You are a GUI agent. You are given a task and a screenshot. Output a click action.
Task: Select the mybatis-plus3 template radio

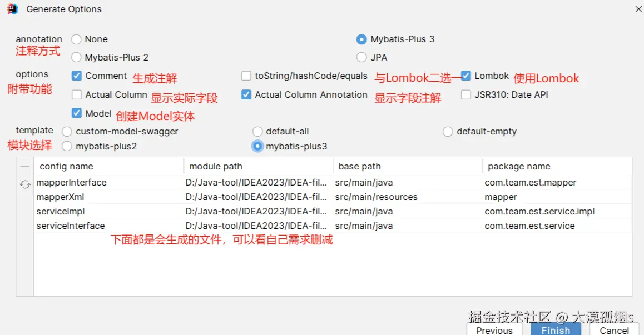click(x=257, y=147)
